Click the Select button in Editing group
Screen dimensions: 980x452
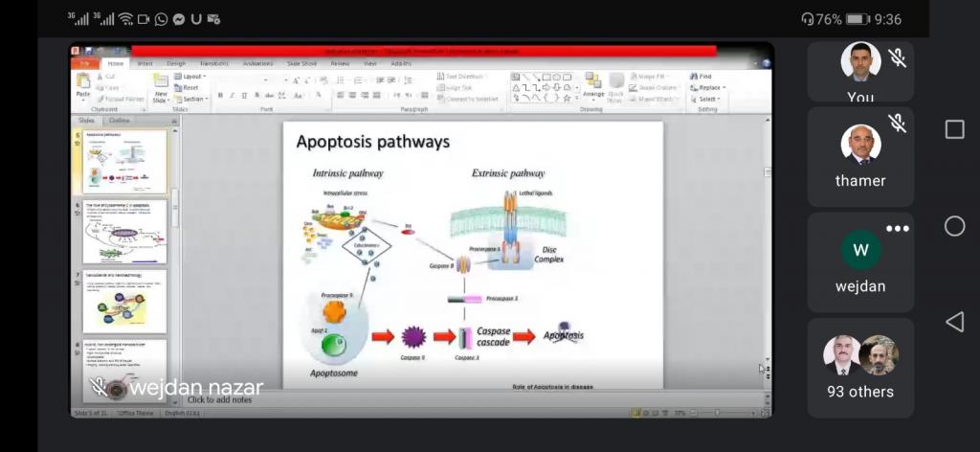[x=708, y=99]
